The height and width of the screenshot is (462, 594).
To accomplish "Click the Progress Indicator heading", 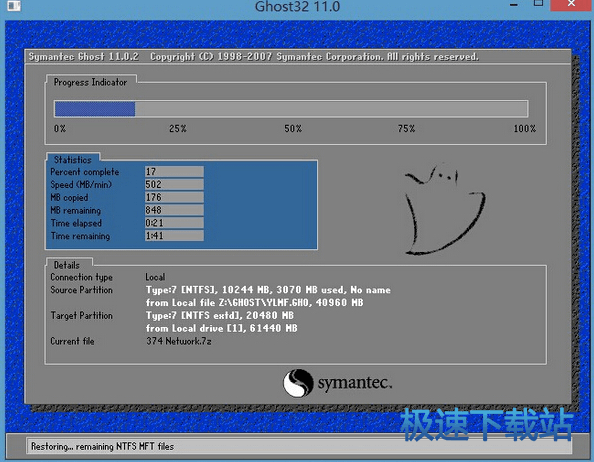I will 91,82.
